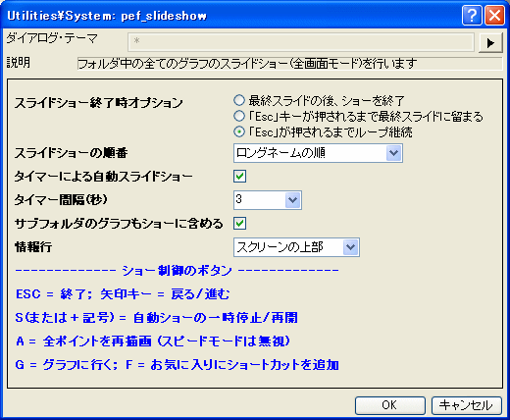This screenshot has width=510, height=420.
Task: Click the dialog title bar text
Action: pyautogui.click(x=107, y=16)
